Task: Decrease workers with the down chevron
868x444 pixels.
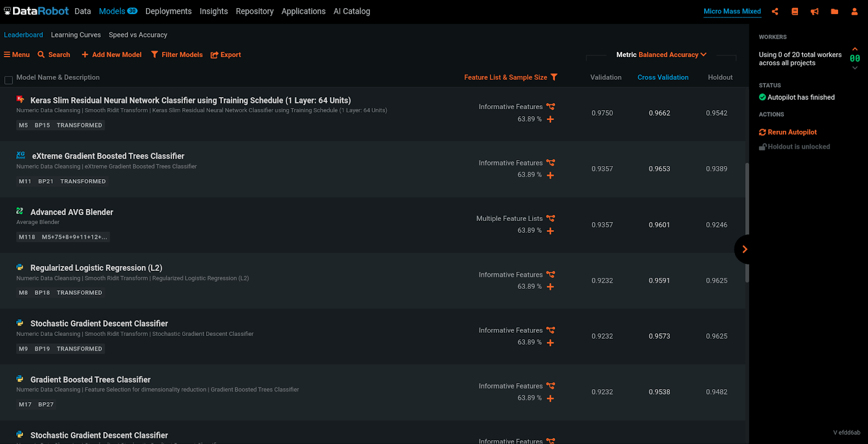Action: (855, 68)
